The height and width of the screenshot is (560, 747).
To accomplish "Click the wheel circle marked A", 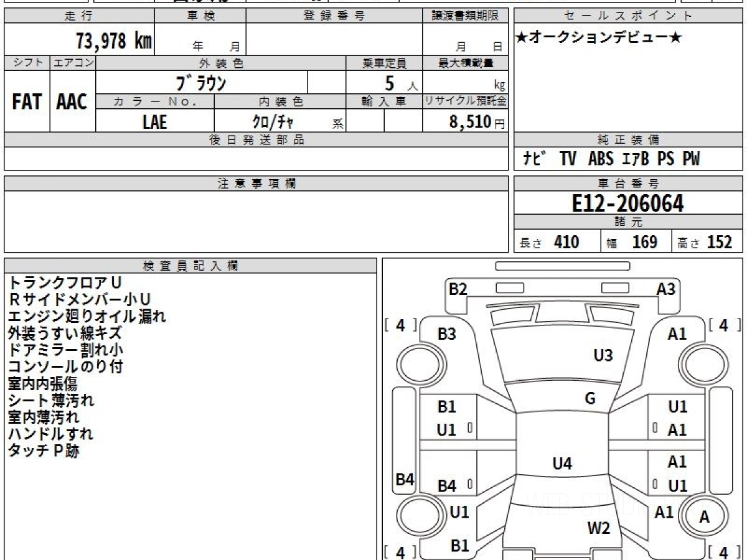I will point(704,516).
